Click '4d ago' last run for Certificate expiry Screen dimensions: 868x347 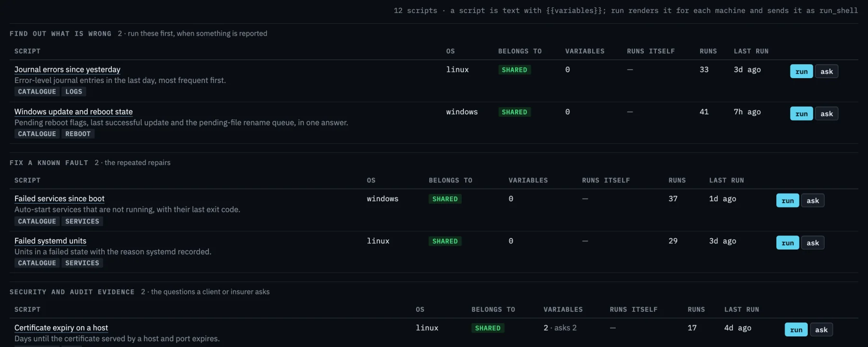[x=737, y=328]
